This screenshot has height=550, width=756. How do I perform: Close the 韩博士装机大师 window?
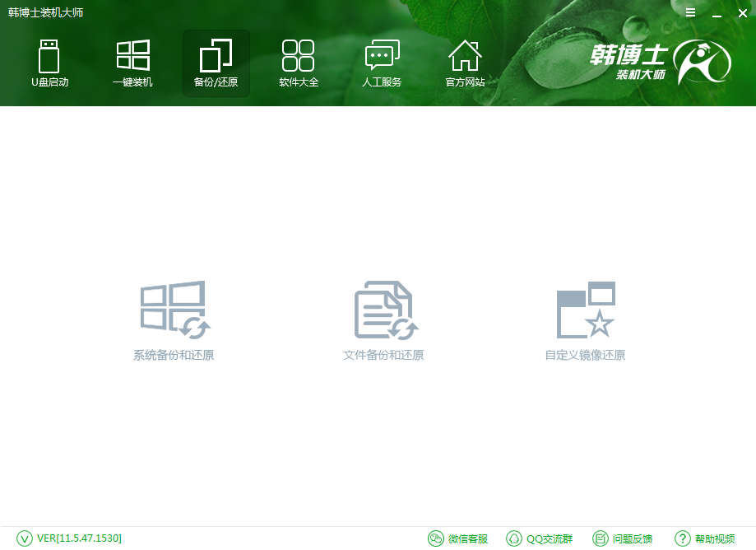(x=741, y=12)
